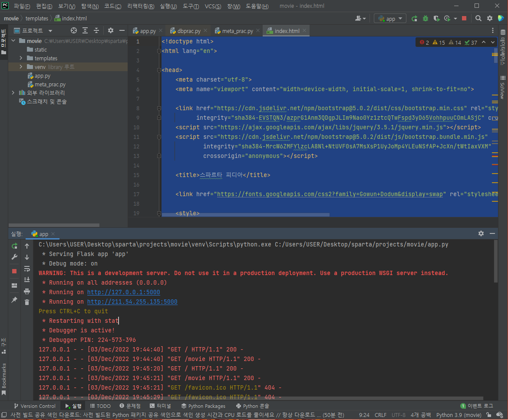
Task: Close the index.html tab
Action: 304,30
